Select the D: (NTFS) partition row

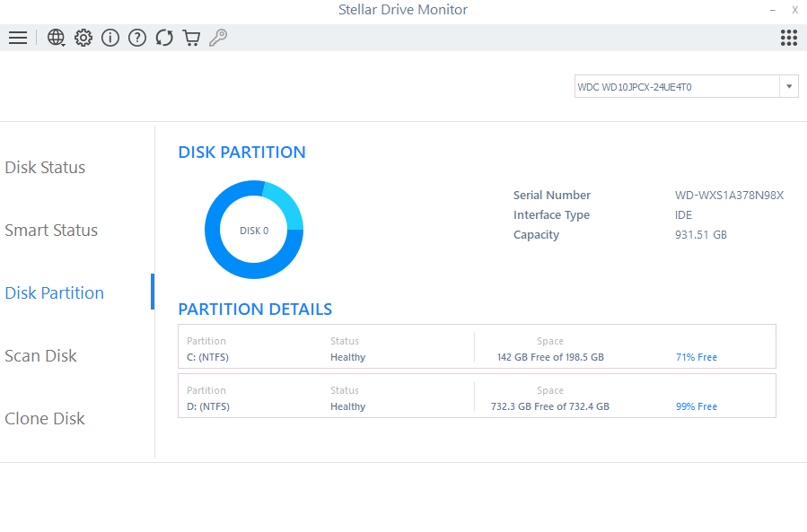coord(477,396)
